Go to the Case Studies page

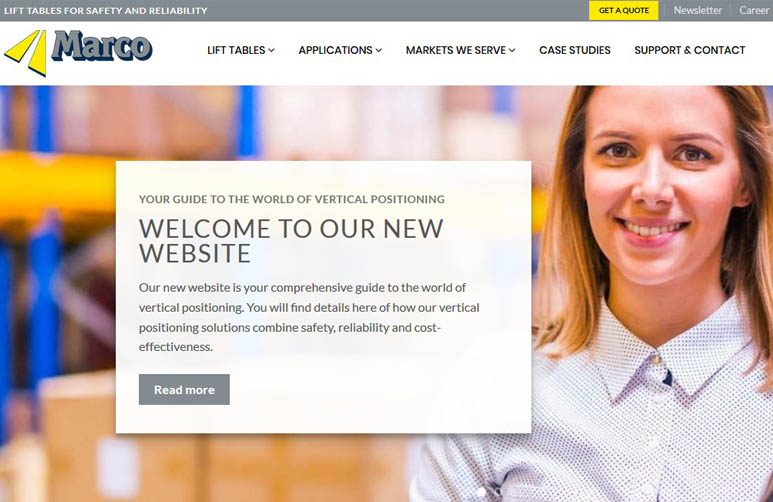575,50
